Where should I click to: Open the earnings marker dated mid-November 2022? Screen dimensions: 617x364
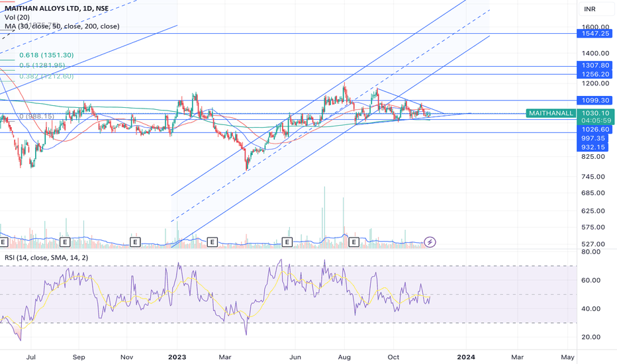point(135,242)
